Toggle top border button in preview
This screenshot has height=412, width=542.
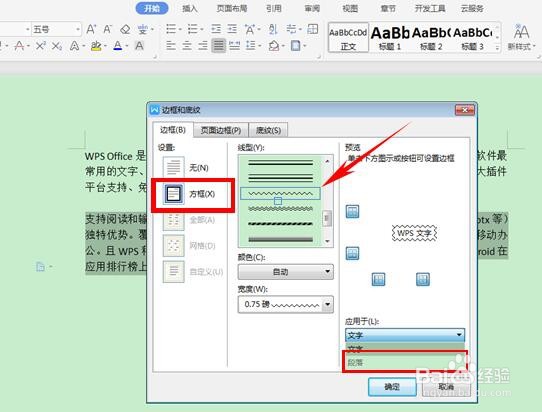(x=352, y=211)
